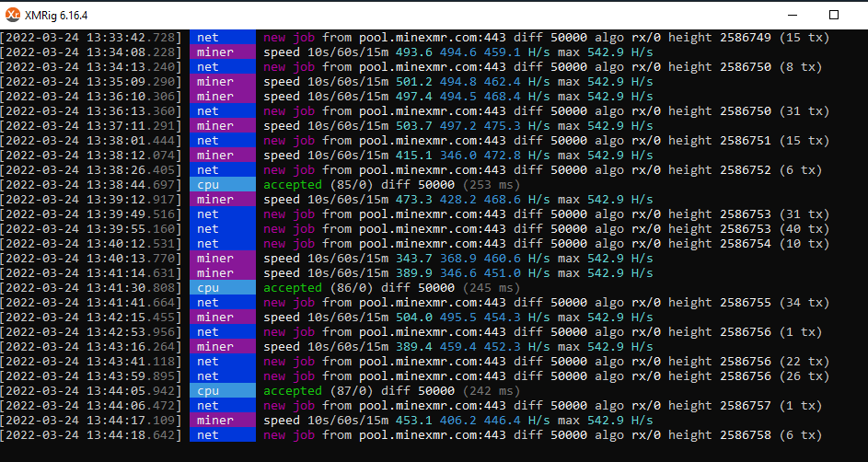Viewport: 868px width, 462px height.
Task: Click the net tag at 13:43:59.895
Action: click(x=223, y=376)
